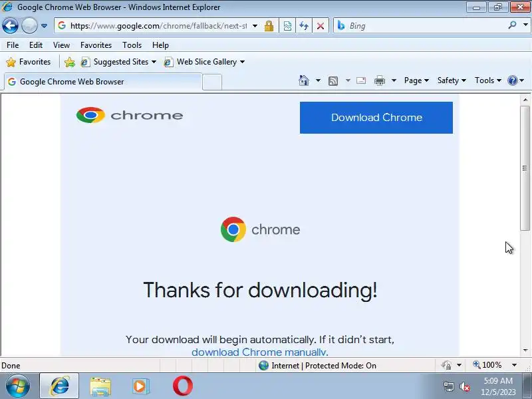Open the Tools command bar menu

coord(488,80)
